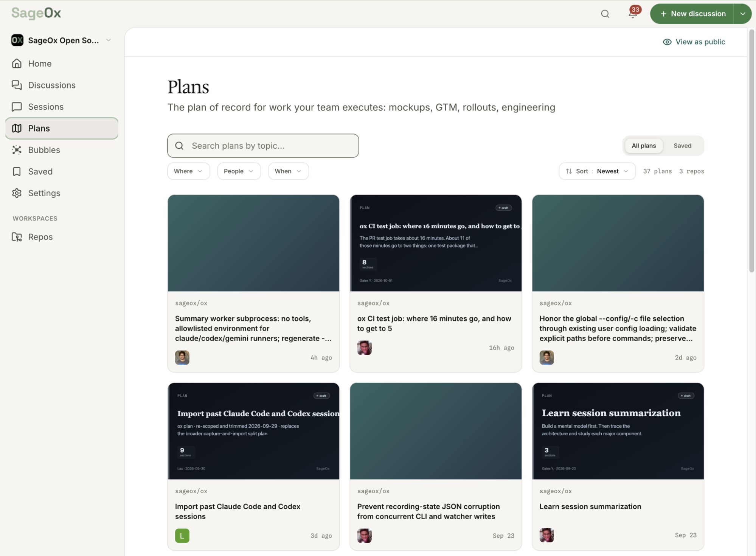Click the 'WORKSPACES' sidebar heading

[35, 218]
